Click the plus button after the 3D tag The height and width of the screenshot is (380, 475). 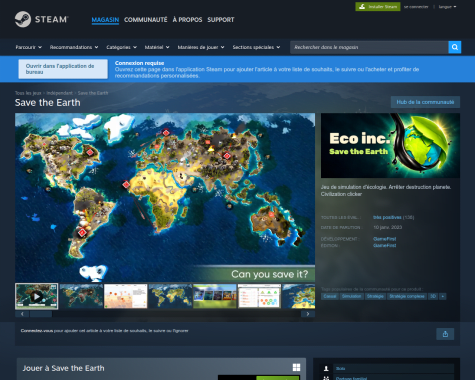(442, 296)
